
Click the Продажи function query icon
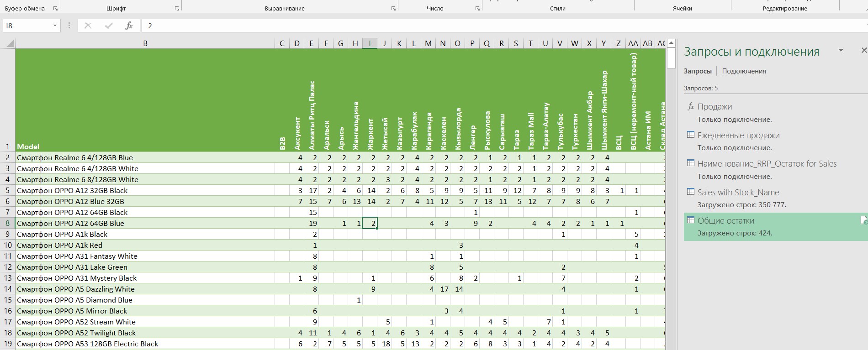[x=691, y=106]
